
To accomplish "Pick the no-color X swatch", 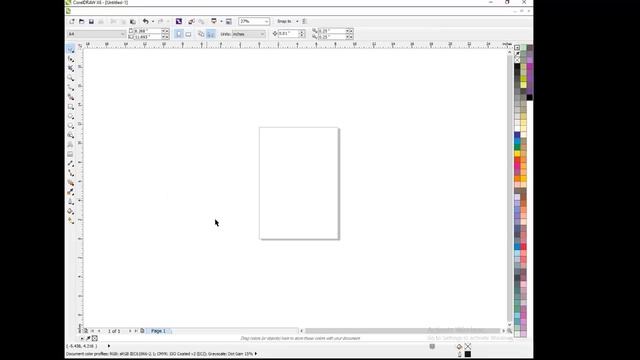I will (x=517, y=60).
